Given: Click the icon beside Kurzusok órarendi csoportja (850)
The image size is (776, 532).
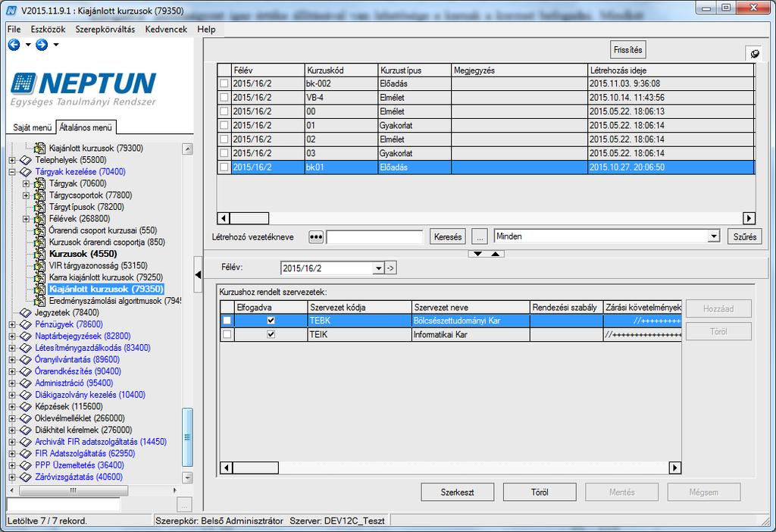Looking at the screenshot, I should 40,242.
